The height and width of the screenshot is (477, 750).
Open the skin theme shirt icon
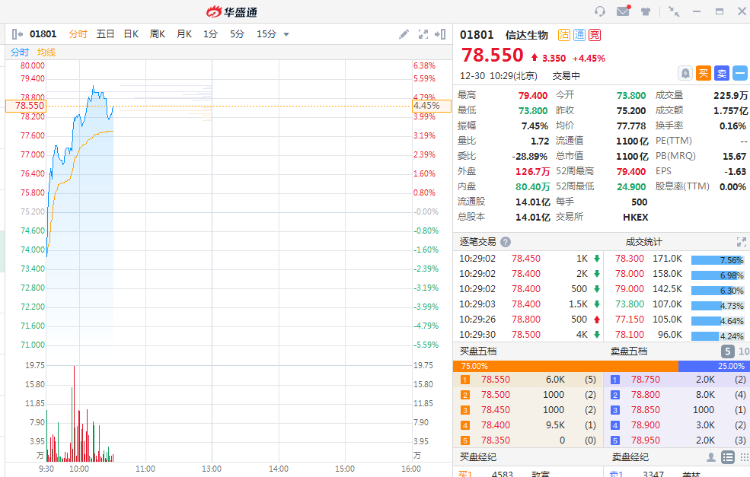click(x=647, y=11)
